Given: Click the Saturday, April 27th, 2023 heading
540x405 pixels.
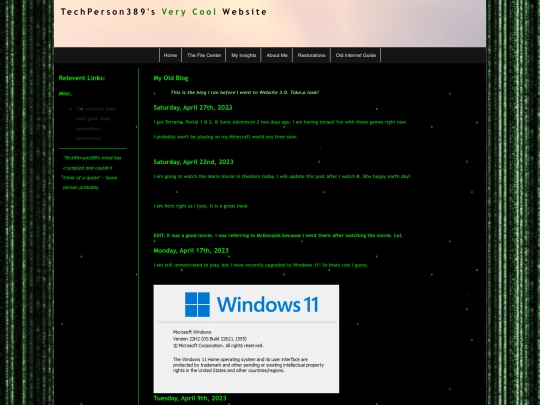Looking at the screenshot, I should coord(193,108).
